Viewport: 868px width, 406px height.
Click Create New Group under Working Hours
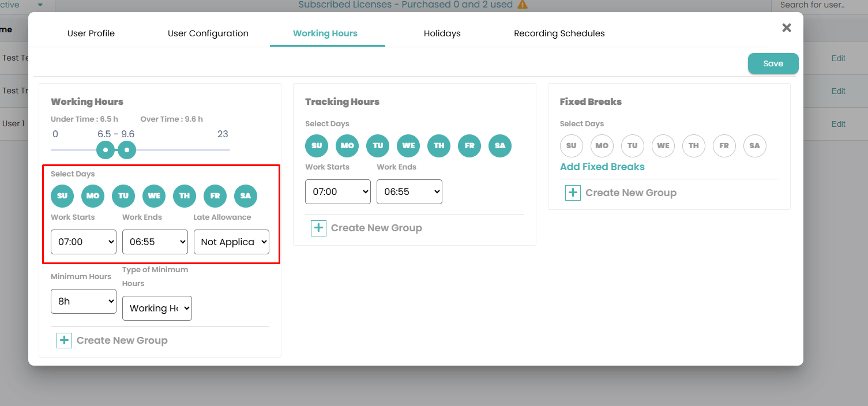[x=122, y=340]
